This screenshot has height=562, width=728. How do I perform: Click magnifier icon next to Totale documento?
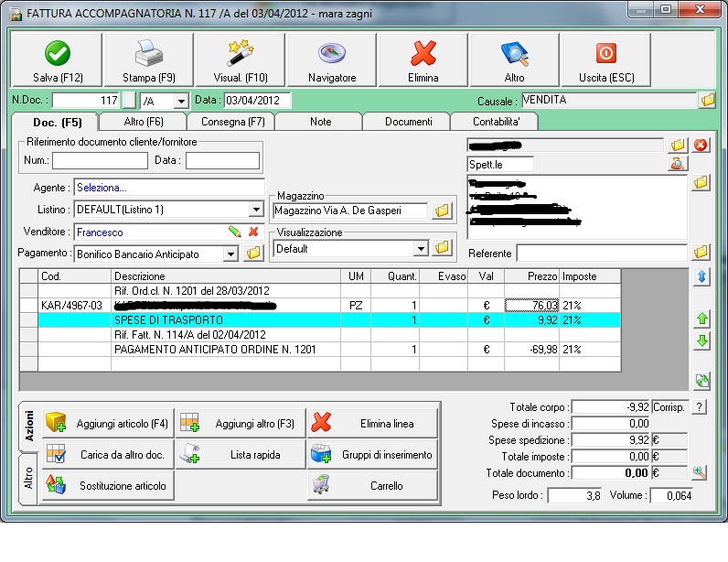pyautogui.click(x=699, y=472)
